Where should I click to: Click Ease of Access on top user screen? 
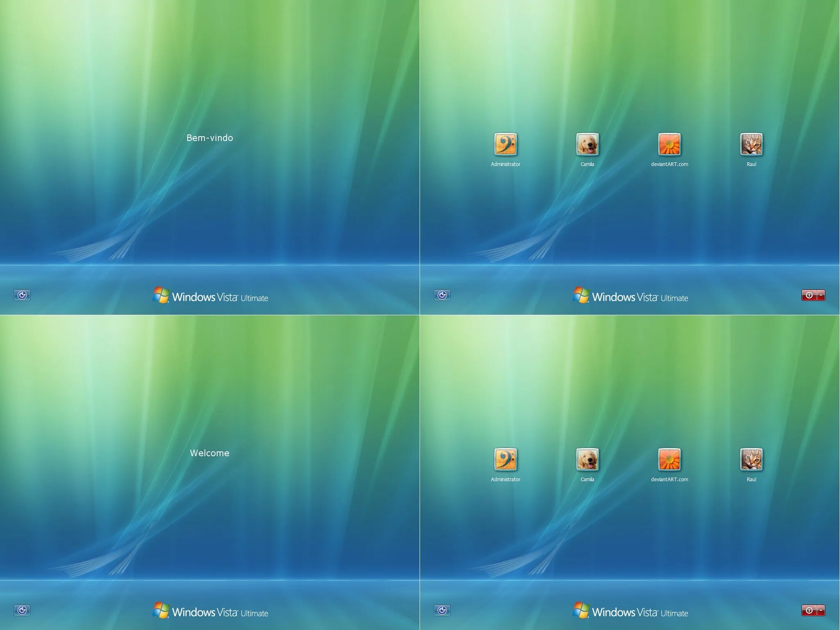442,295
